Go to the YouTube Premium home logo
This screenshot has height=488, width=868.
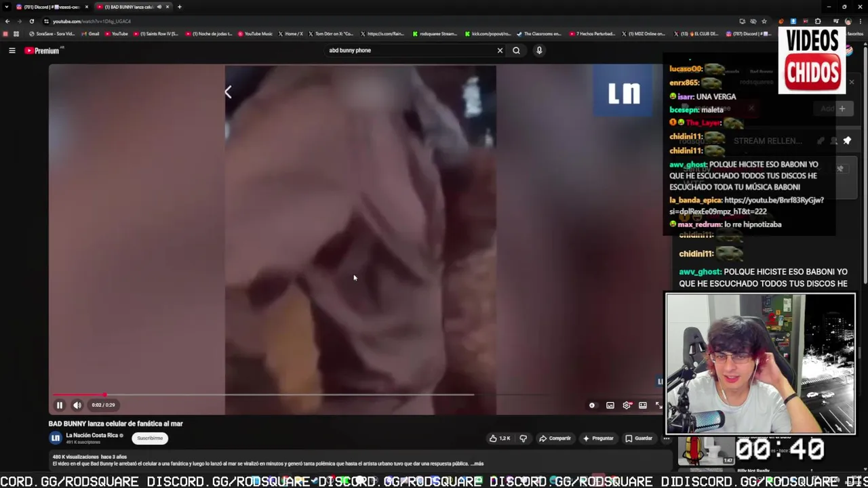[42, 50]
